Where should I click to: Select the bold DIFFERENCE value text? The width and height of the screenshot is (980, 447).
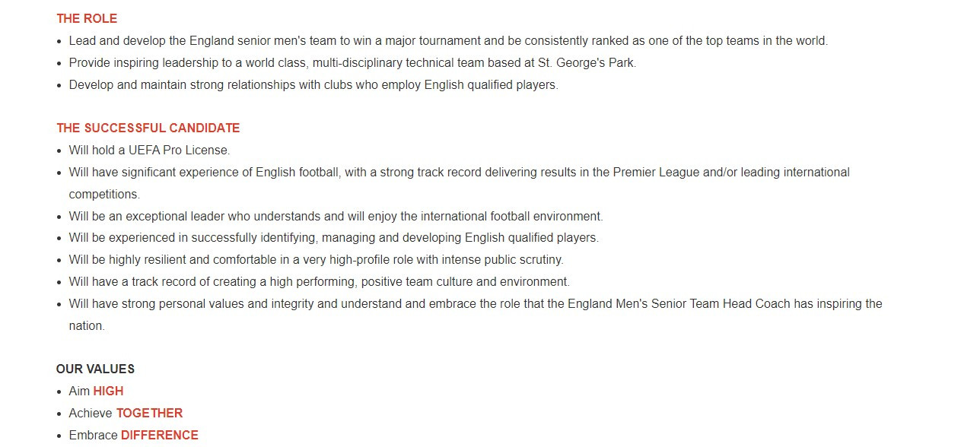tap(160, 435)
